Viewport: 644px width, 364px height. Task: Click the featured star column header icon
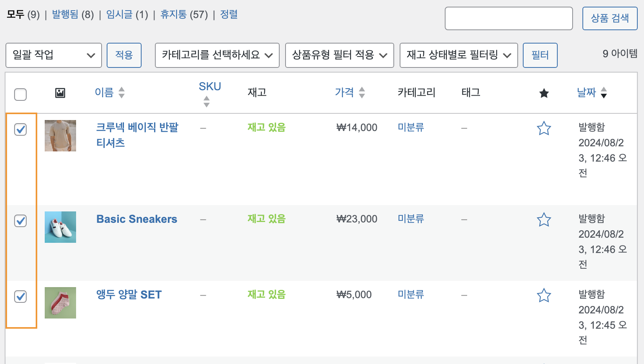tap(544, 93)
